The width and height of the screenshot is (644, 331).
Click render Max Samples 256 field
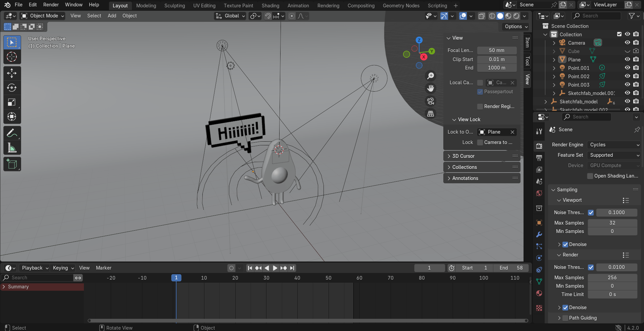point(612,278)
